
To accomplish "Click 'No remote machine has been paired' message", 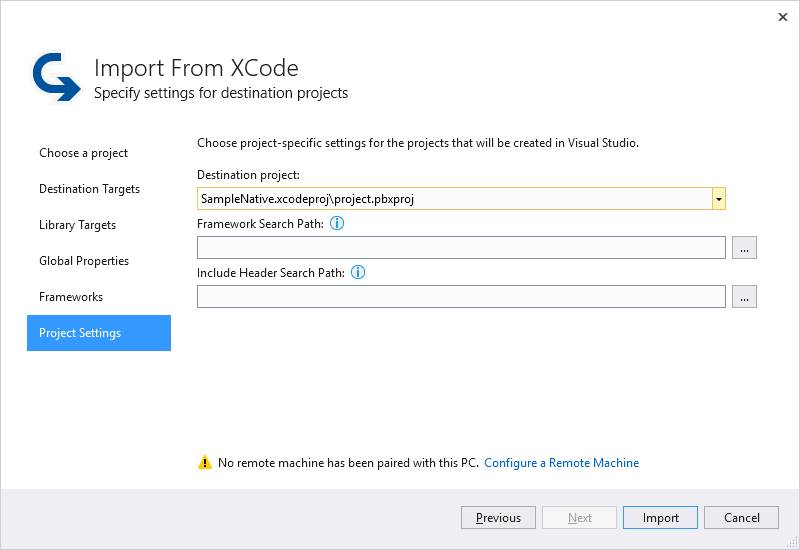I will [x=348, y=463].
